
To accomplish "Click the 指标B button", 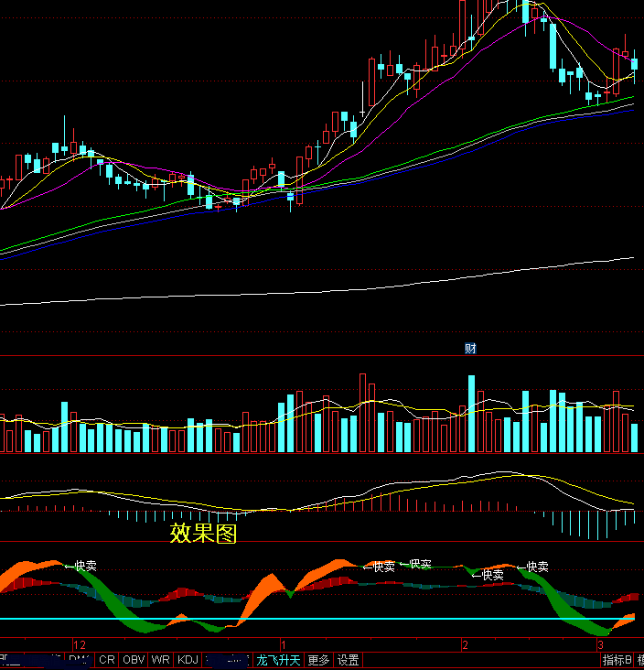I will point(617,660).
